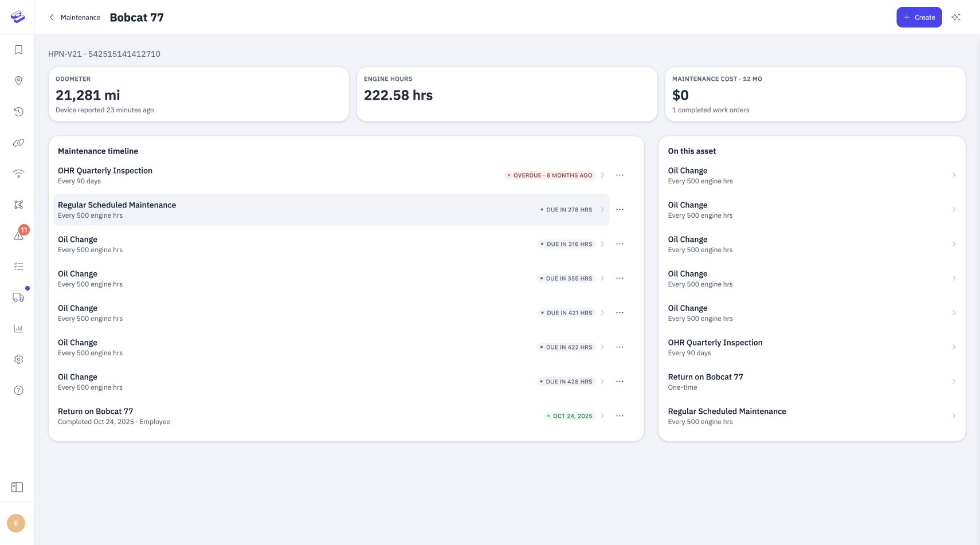The height and width of the screenshot is (545, 980).
Task: Expand chevron beside Due in 278 hrs badge
Action: 602,210
